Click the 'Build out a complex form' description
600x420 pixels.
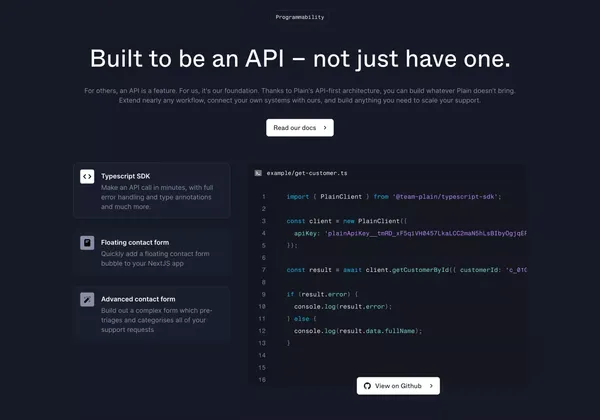click(157, 320)
